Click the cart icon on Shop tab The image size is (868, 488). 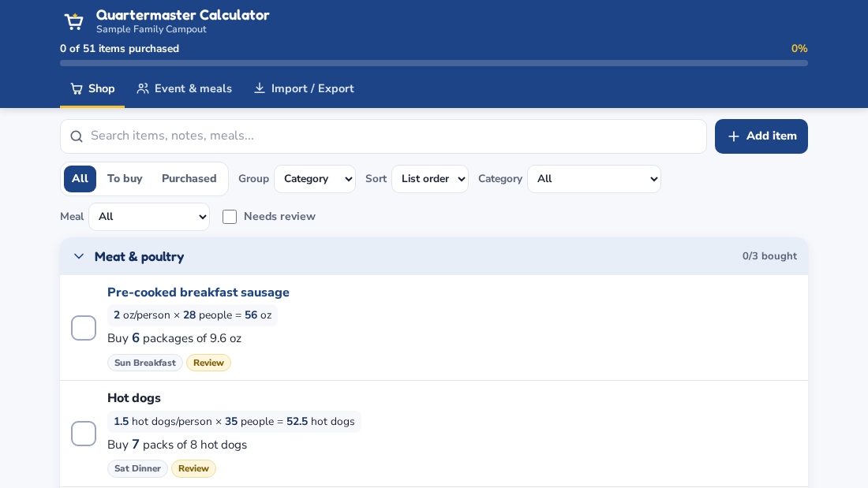coord(77,88)
